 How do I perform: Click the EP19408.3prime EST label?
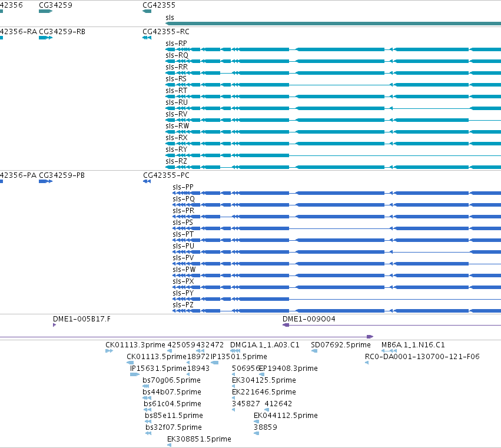click(x=288, y=369)
